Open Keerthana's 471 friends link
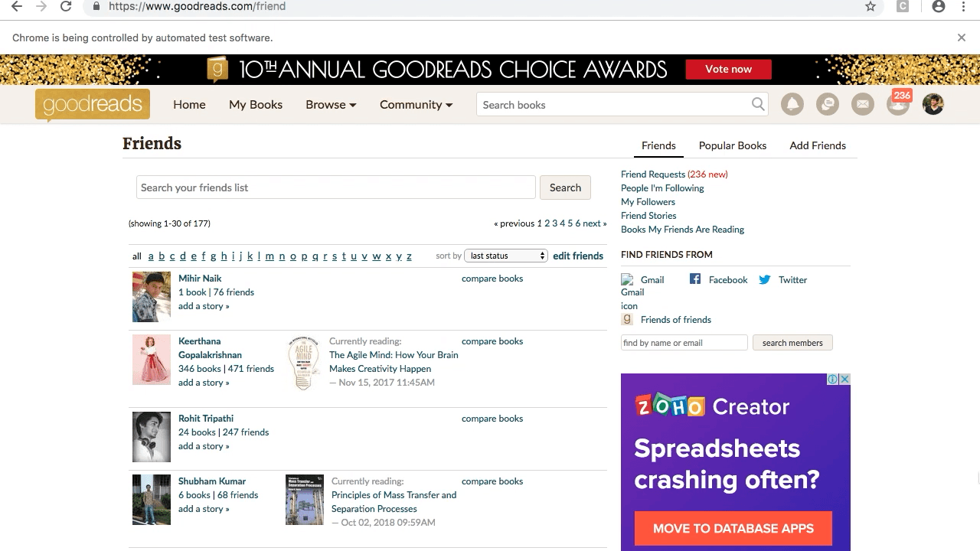This screenshot has height=551, width=980. point(251,369)
